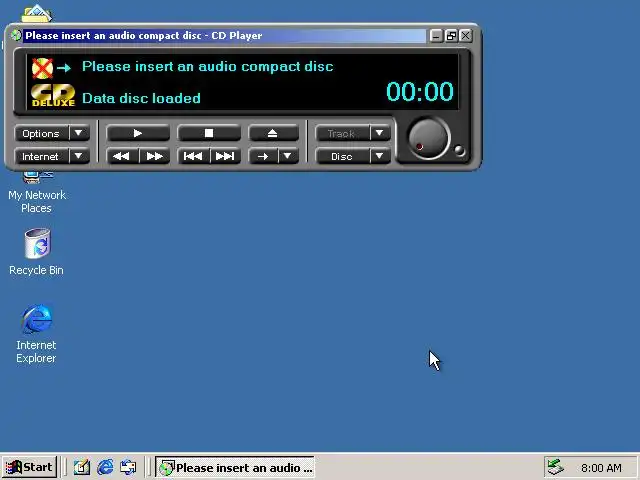Expand the Internet dropdown arrow

point(79,157)
